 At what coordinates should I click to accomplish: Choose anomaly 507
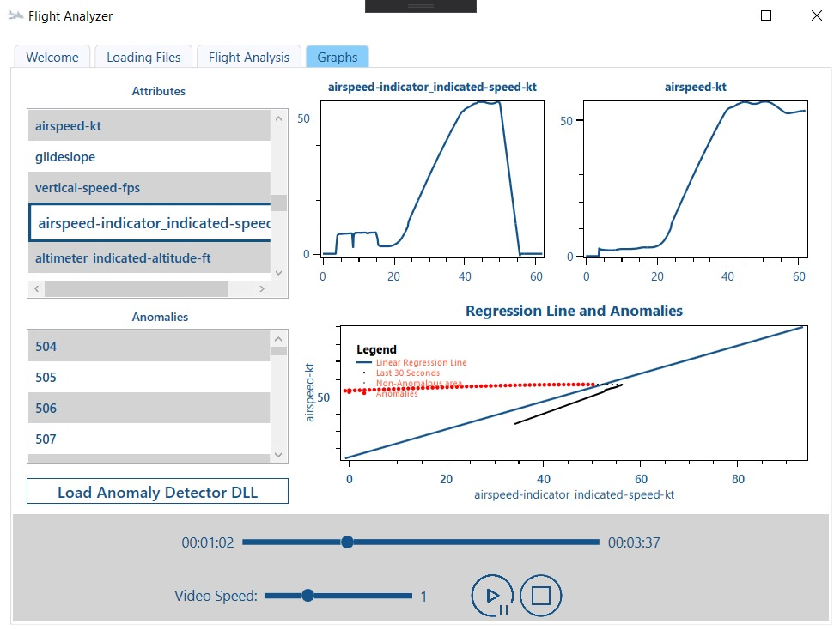(149, 439)
